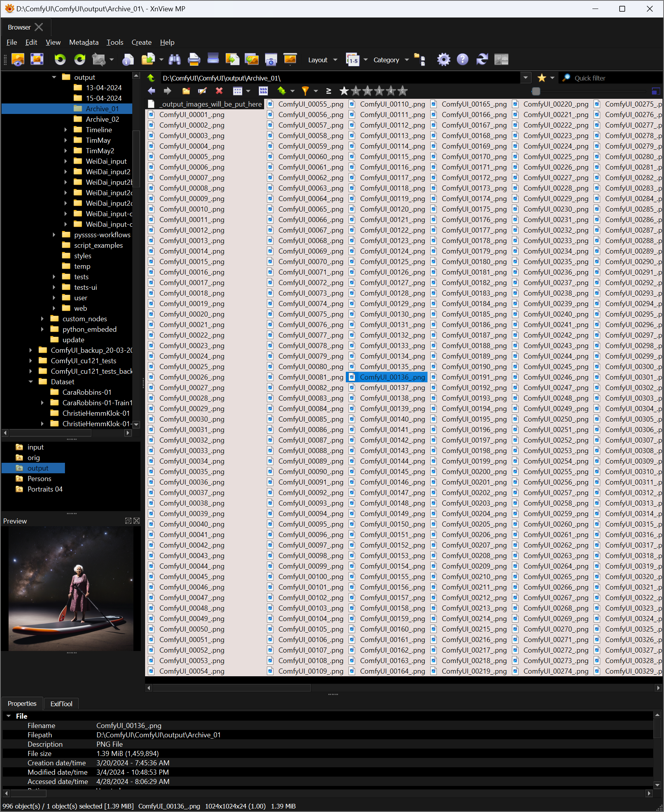The image size is (664, 812).
Task: Switch to the ExifTool tab
Action: (x=61, y=703)
